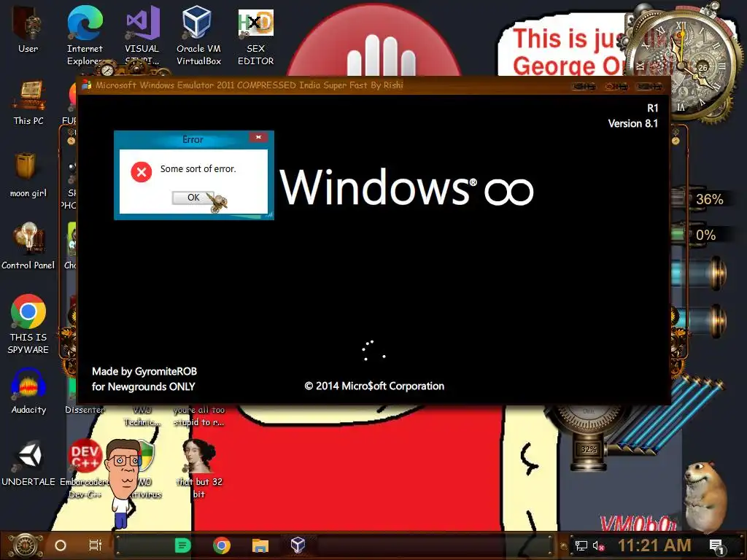Click the Windows infinity logo text

406,187
